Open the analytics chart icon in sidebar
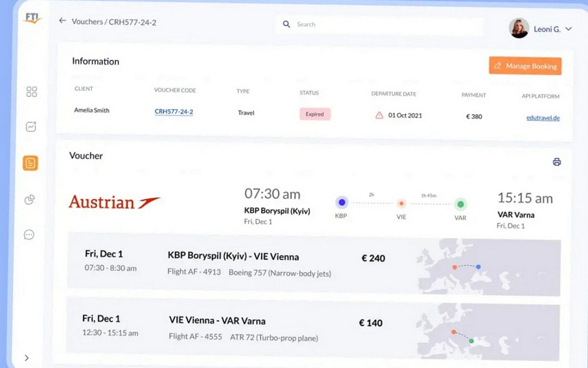The width and height of the screenshot is (588, 368). pos(31,127)
